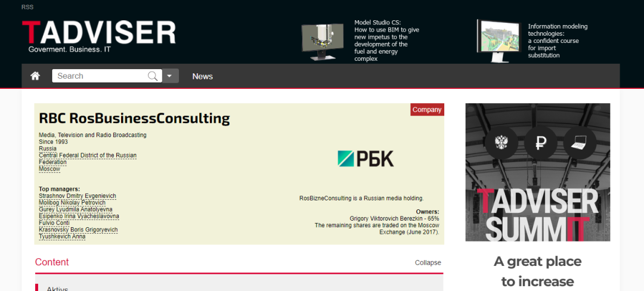Open the search options dropdown arrow
644x291 pixels.
171,76
